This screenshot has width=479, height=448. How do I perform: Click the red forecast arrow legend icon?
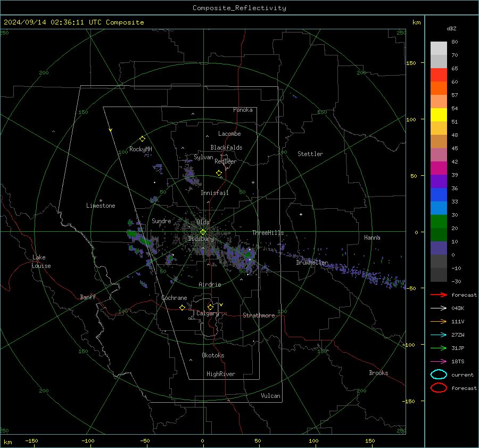coord(439,295)
